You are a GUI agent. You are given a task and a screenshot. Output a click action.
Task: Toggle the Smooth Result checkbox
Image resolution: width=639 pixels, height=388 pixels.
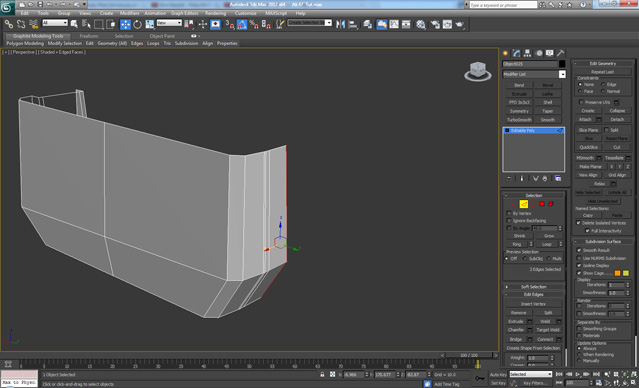(x=579, y=250)
